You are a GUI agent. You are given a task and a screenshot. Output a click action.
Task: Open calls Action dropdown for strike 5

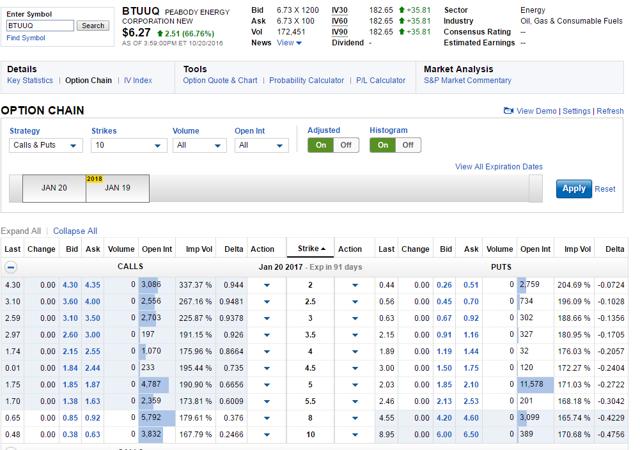(267, 385)
